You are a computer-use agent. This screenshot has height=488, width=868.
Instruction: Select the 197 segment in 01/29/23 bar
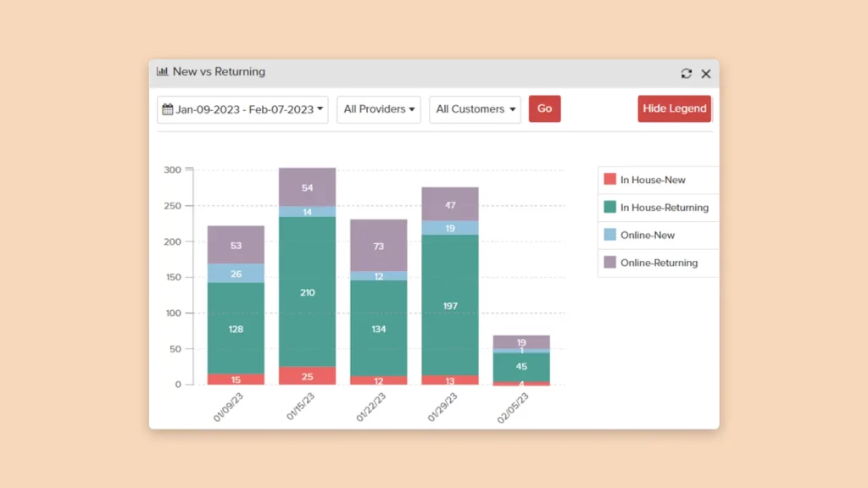(450, 305)
